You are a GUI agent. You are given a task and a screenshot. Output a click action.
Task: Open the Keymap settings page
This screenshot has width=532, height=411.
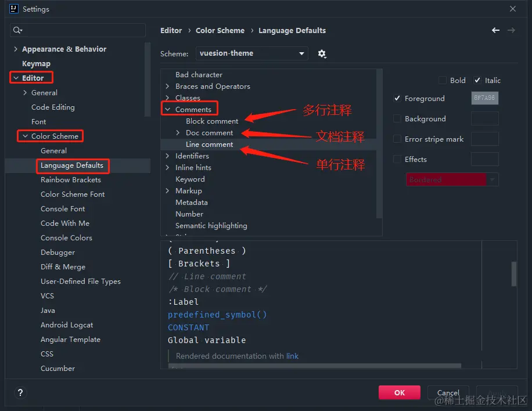[x=36, y=64]
